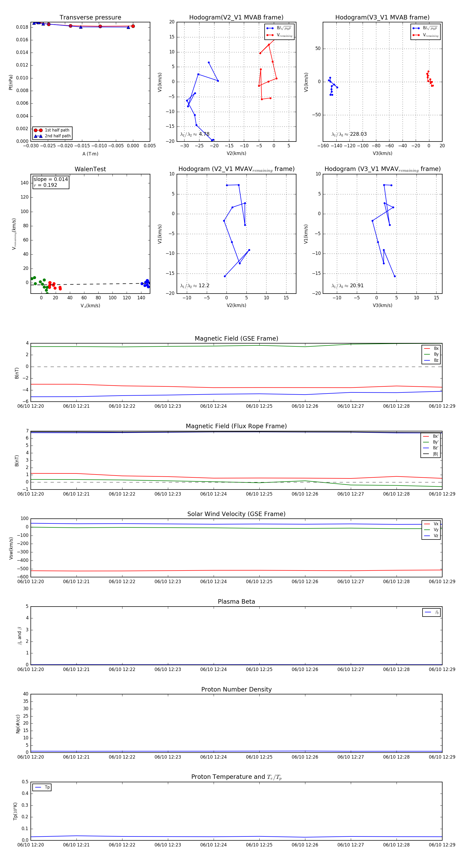The width and height of the screenshot is (473, 868).
Task: Click the 'By' legend entry in GSE magnetic field
Action: (431, 355)
